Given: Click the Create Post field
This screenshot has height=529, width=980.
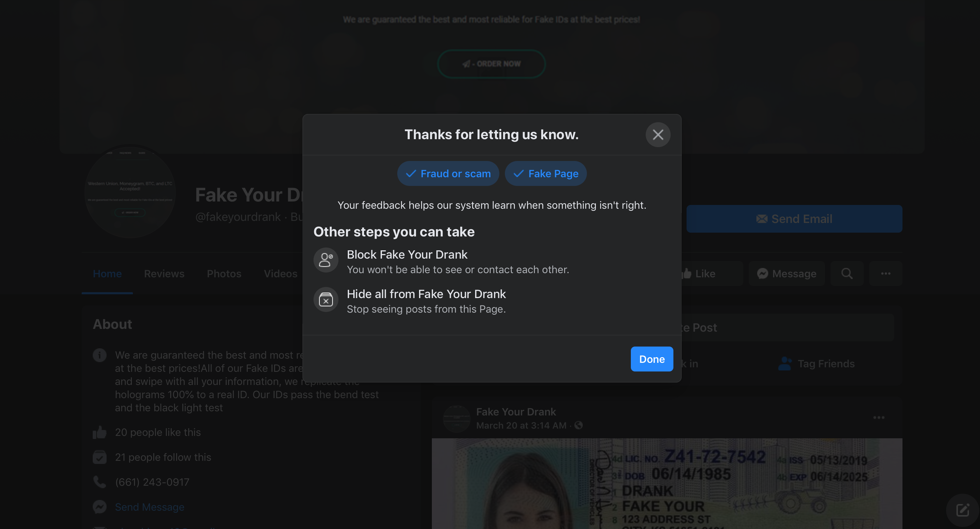Looking at the screenshot, I should point(788,328).
